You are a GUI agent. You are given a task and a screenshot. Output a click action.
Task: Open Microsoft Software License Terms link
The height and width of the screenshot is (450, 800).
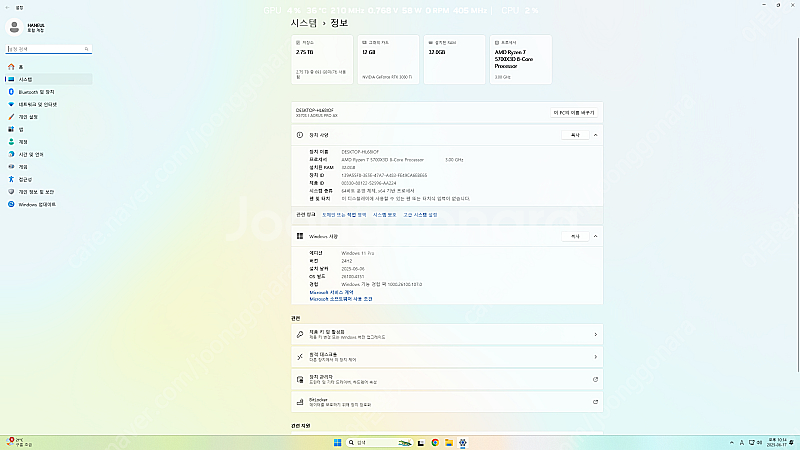[x=341, y=299]
